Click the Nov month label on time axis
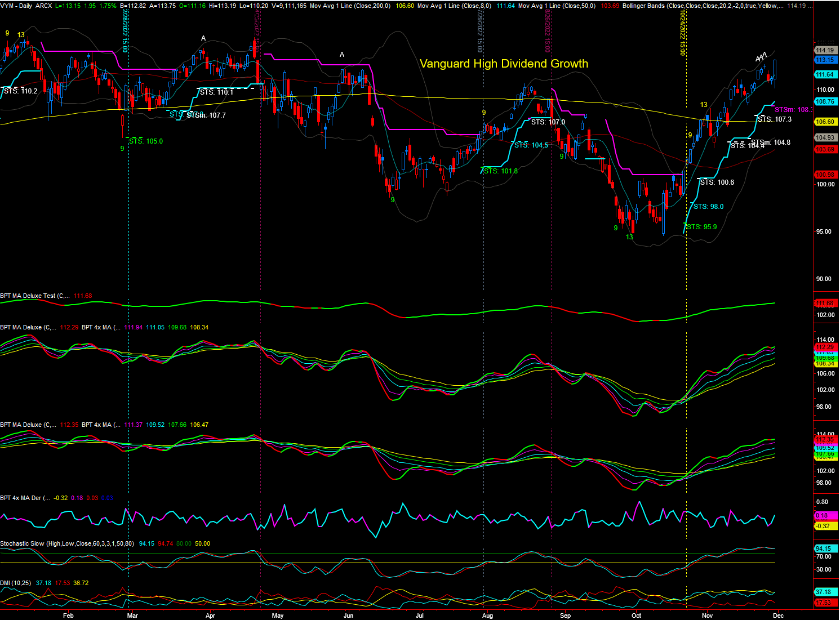This screenshot has width=840, height=620. [707, 615]
